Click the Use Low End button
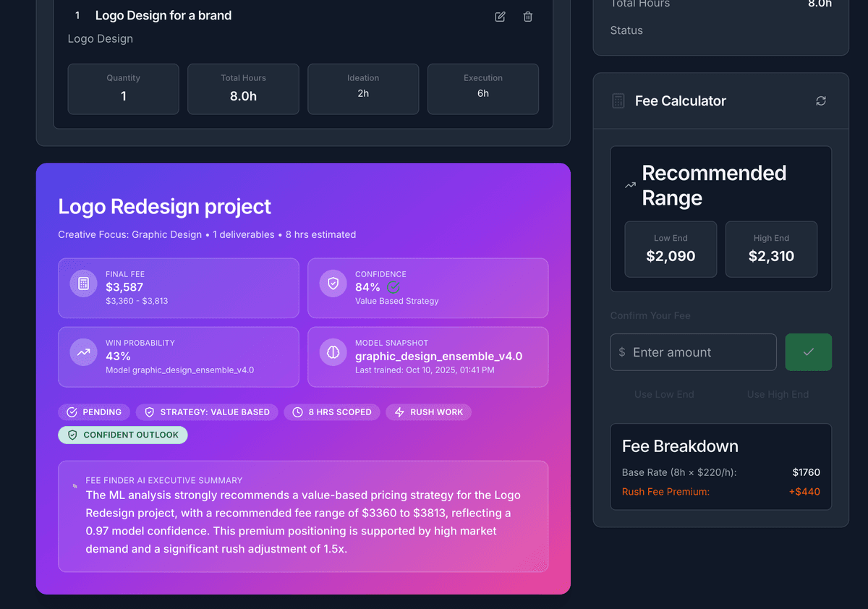This screenshot has width=868, height=609. click(664, 394)
